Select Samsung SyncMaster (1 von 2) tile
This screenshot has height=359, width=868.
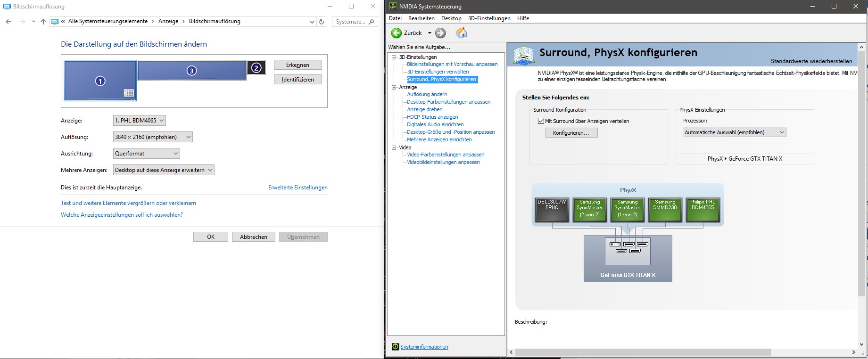[x=627, y=210]
